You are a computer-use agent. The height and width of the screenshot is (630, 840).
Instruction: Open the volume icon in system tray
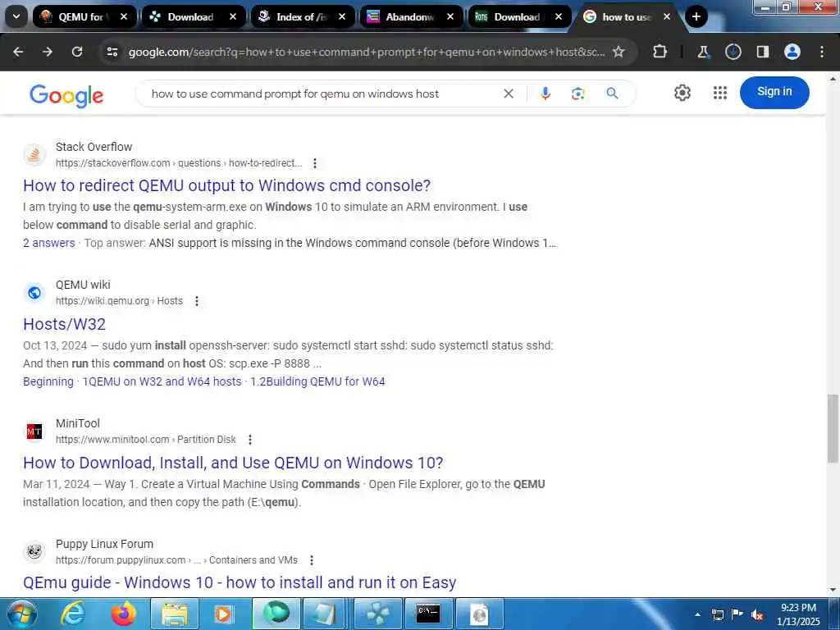[757, 614]
